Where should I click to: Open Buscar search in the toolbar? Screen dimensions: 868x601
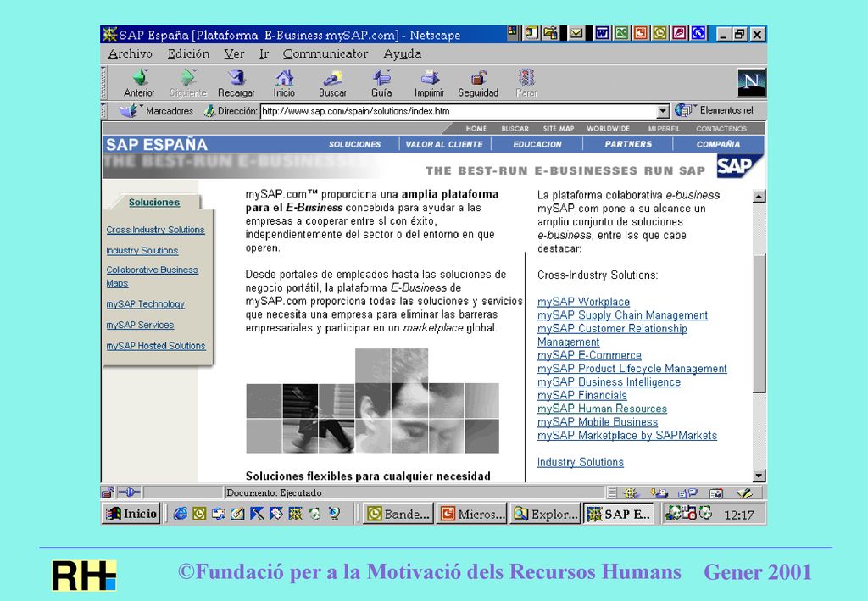[332, 82]
